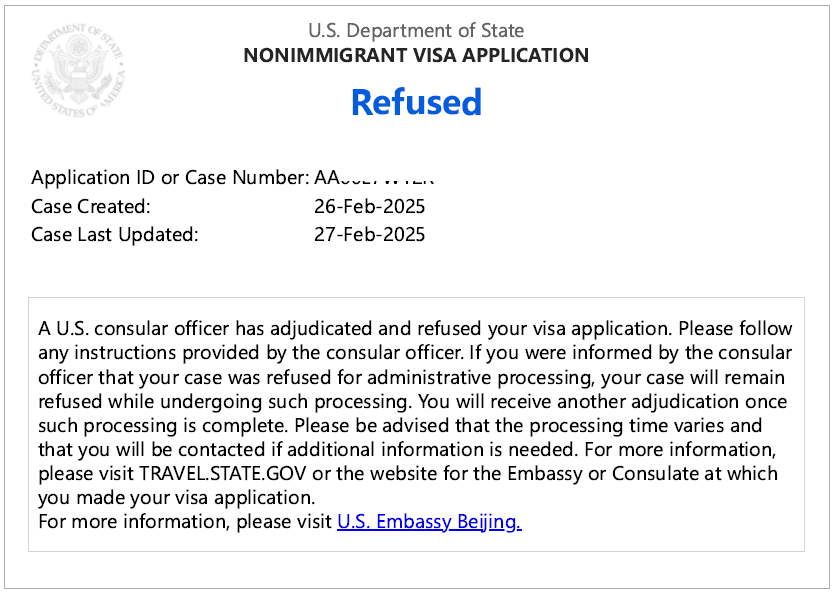
Task: Click "You will receive another adjudication" text
Action: 574,402
